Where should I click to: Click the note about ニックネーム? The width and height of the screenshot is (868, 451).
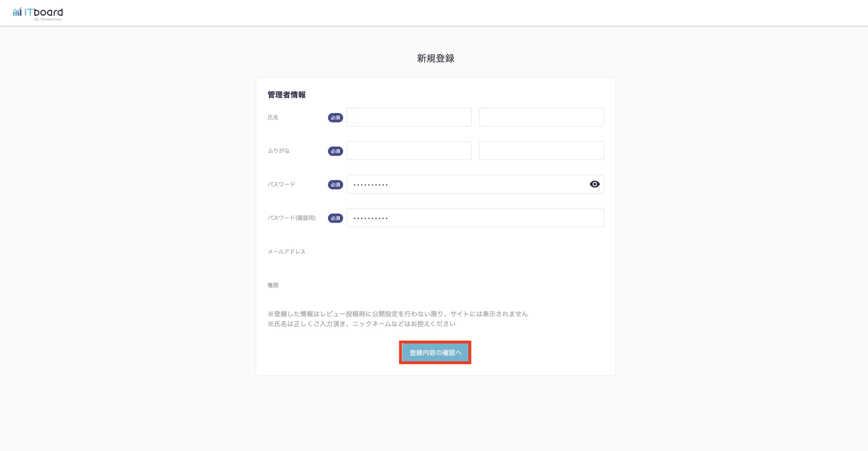coord(361,324)
